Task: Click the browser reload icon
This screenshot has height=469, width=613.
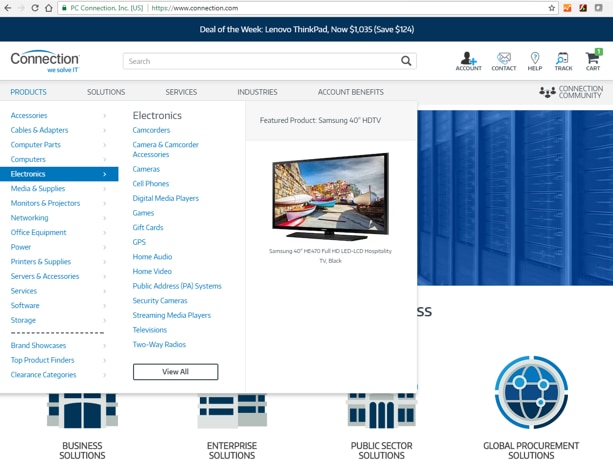Action: 35,8
